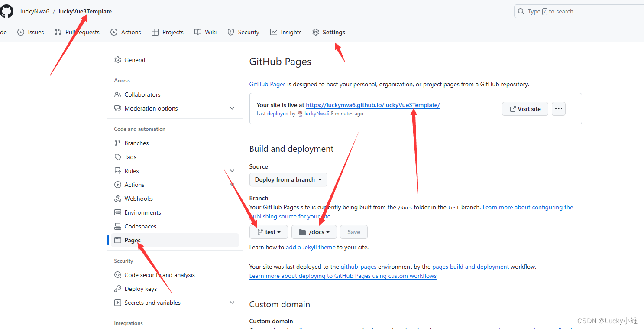
Task: Click the Code security and analysis icon
Action: 118,275
